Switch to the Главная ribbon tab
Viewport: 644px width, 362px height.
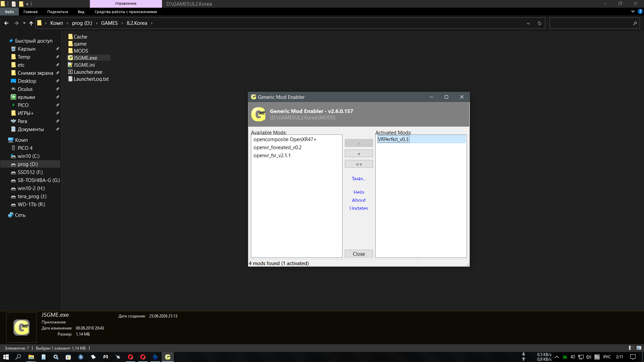click(31, 12)
